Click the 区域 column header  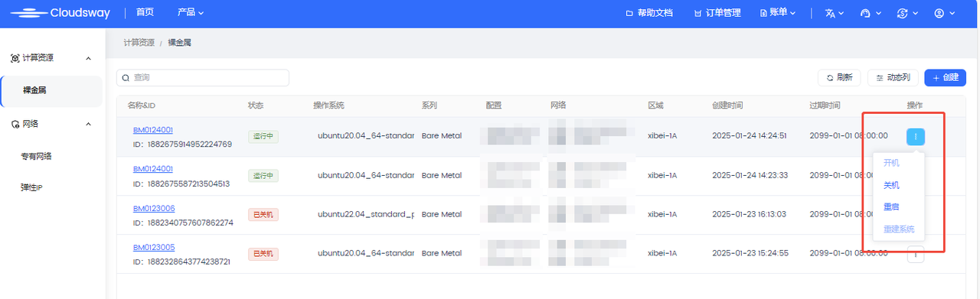point(655,105)
